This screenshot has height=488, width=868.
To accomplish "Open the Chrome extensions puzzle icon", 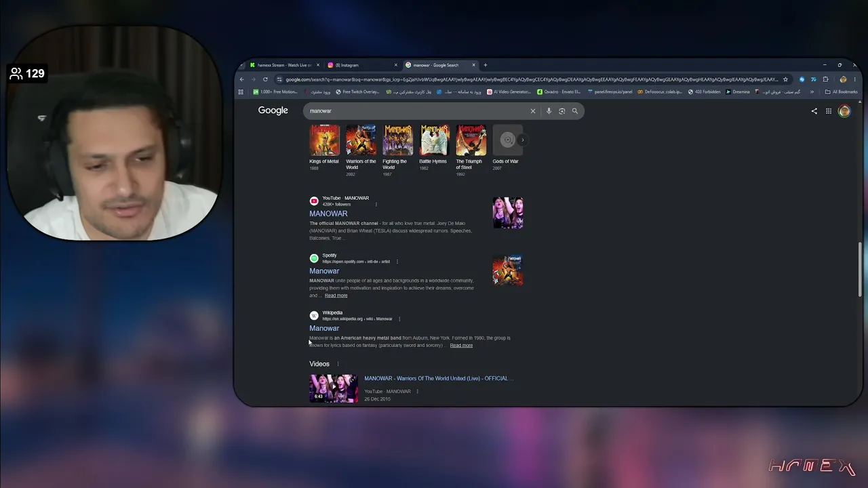I will pyautogui.click(x=825, y=79).
